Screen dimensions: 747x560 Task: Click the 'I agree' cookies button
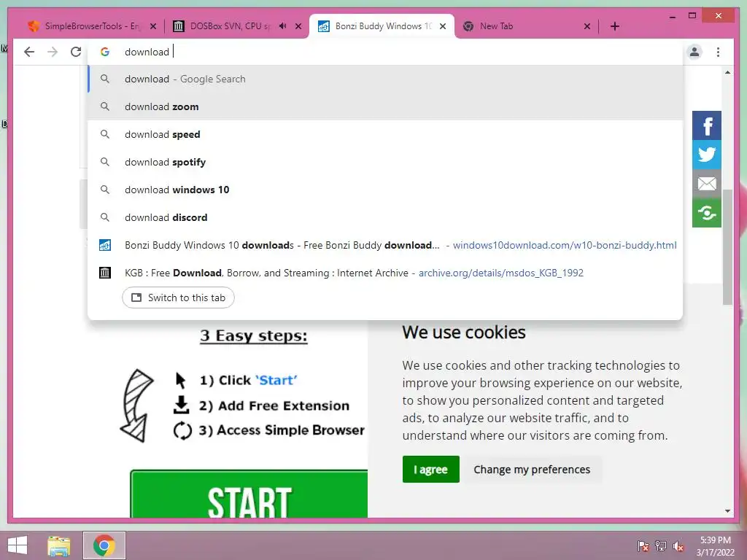point(430,469)
